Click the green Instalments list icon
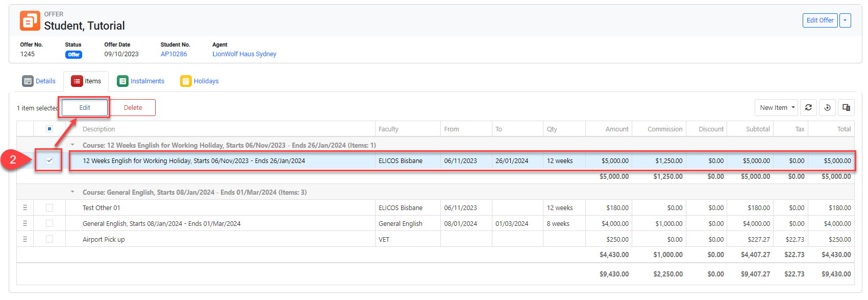Screen dimensions: 868x300 pyautogui.click(x=122, y=81)
